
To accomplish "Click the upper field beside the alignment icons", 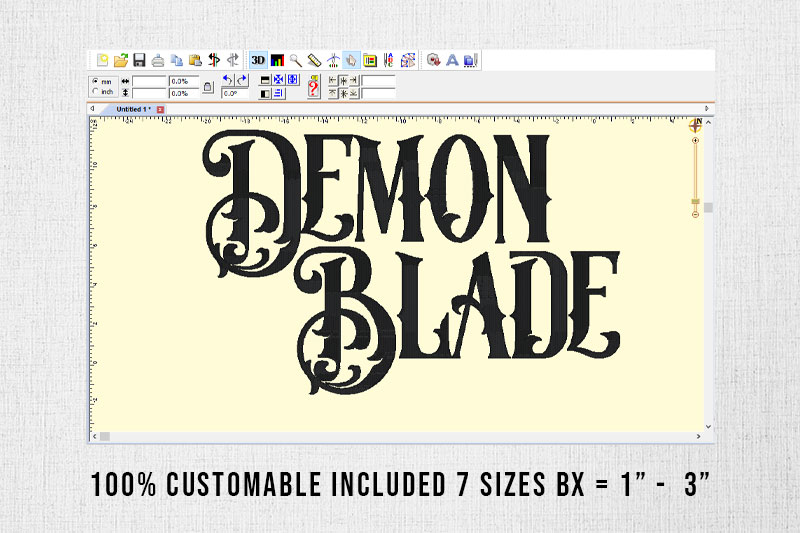I will (379, 81).
